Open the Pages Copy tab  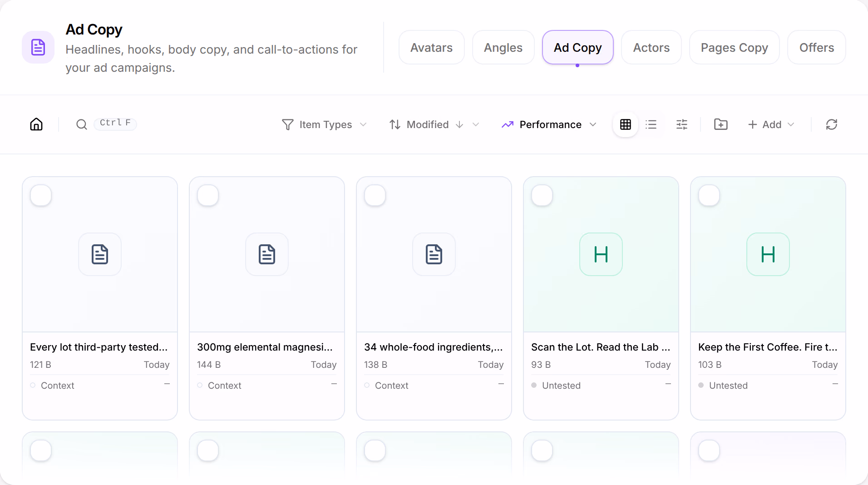point(734,47)
